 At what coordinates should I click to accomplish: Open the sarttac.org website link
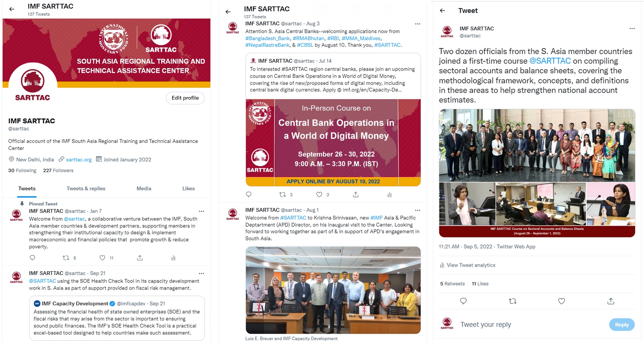pyautogui.click(x=78, y=160)
